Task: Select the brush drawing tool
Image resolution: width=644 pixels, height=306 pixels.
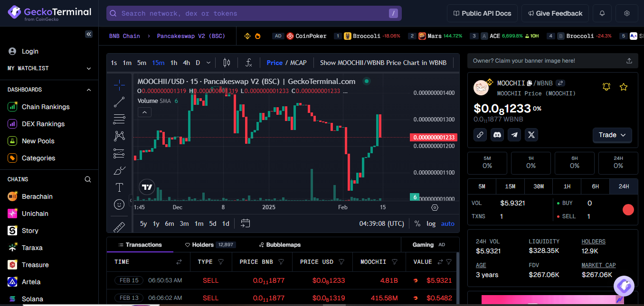Action: [x=119, y=170]
